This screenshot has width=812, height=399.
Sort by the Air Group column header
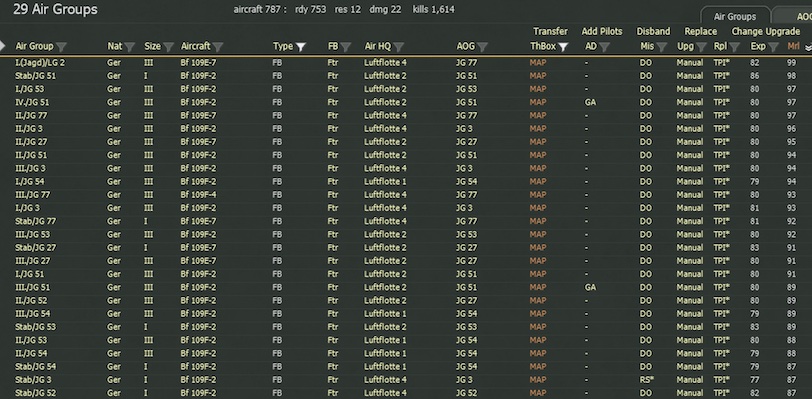(x=34, y=46)
